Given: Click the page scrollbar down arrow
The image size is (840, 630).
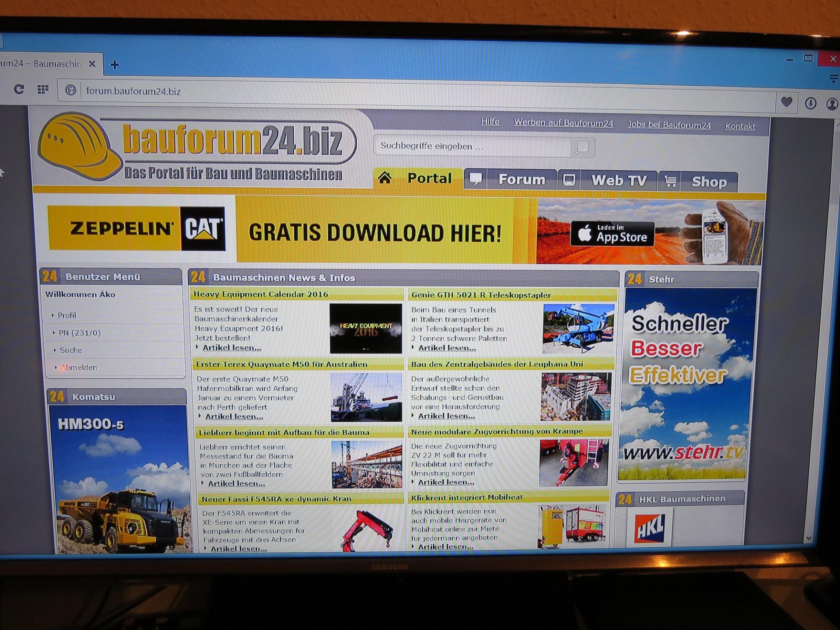Looking at the screenshot, I should point(808,538).
